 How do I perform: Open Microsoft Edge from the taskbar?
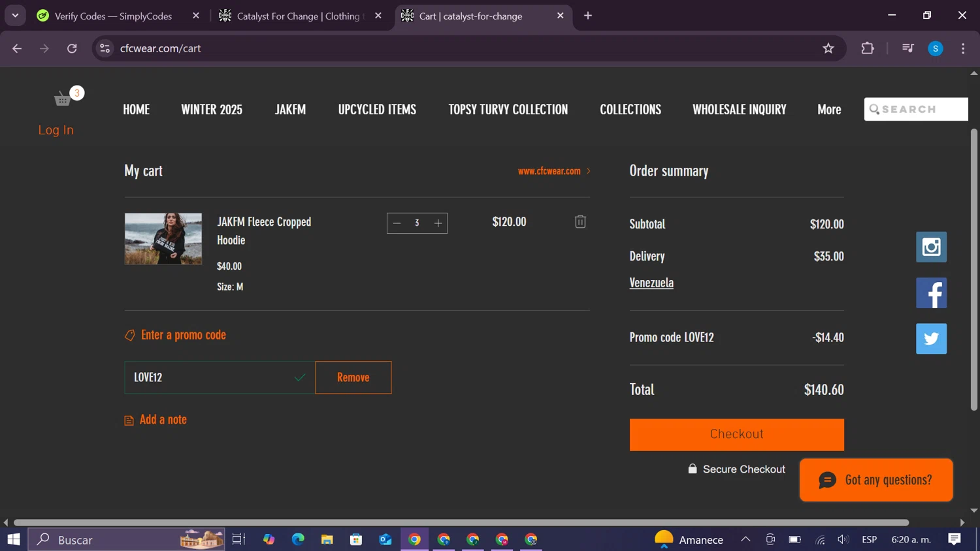298,539
